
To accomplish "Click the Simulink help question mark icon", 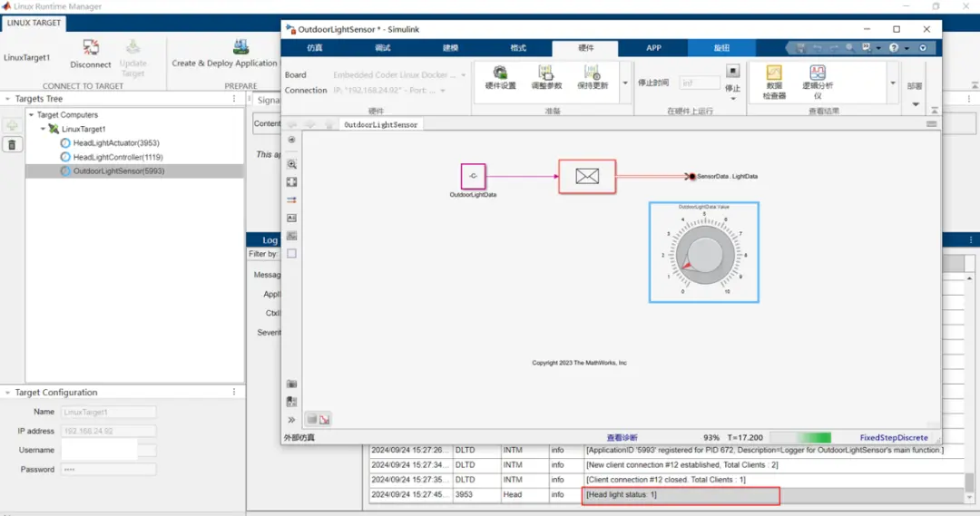I will coord(894,47).
